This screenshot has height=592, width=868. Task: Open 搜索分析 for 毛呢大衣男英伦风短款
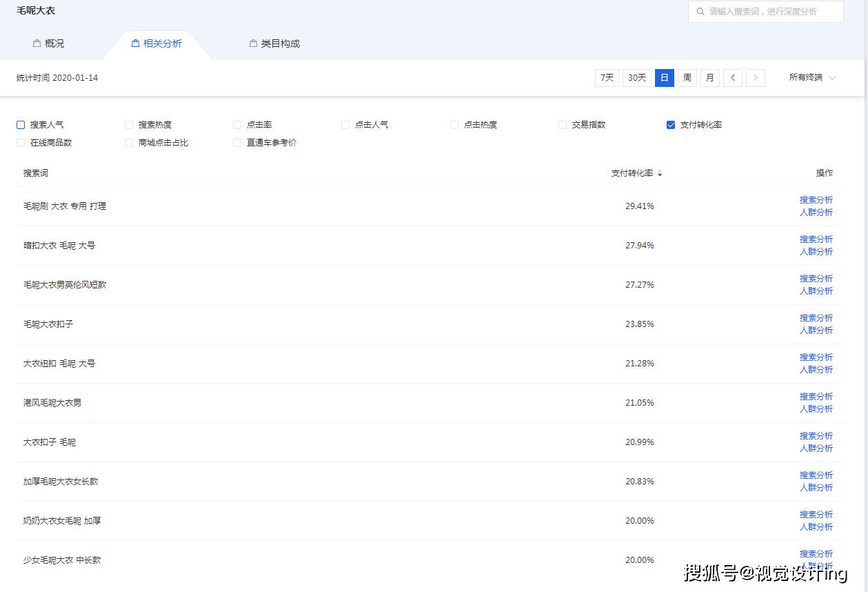(x=816, y=279)
